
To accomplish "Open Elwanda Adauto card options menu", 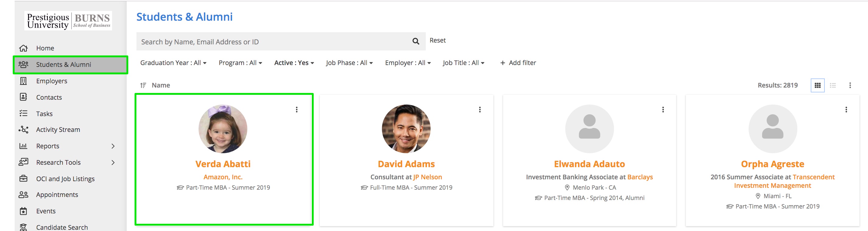I will (x=663, y=110).
